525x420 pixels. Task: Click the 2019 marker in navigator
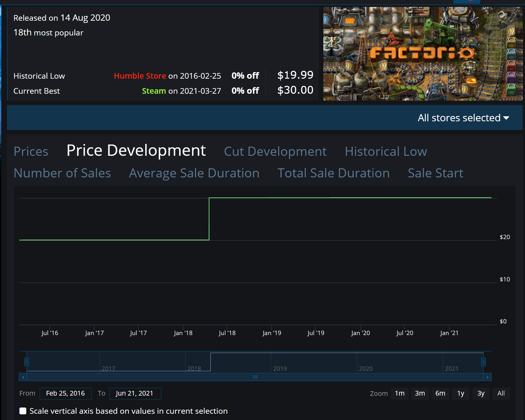pos(280,369)
